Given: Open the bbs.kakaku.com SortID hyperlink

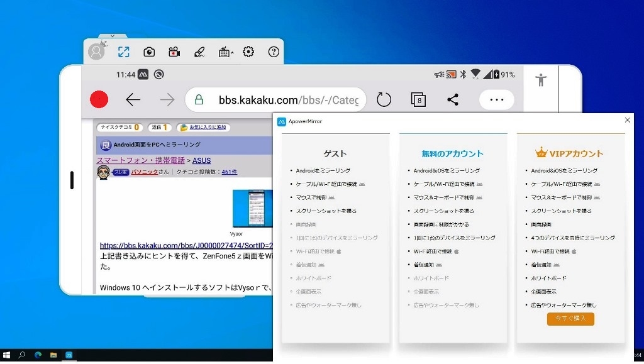Looking at the screenshot, I should coord(186,245).
